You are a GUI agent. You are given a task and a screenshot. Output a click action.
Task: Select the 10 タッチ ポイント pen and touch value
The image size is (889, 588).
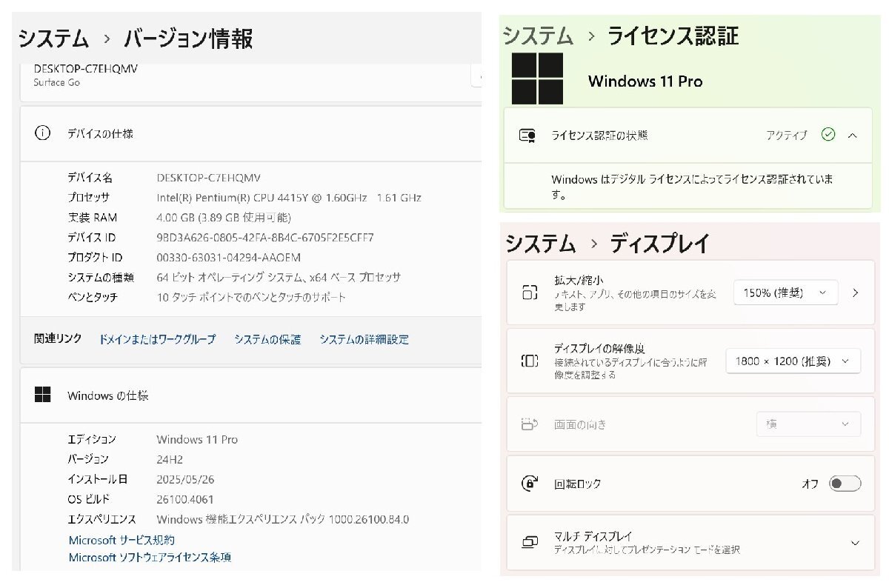[251, 297]
